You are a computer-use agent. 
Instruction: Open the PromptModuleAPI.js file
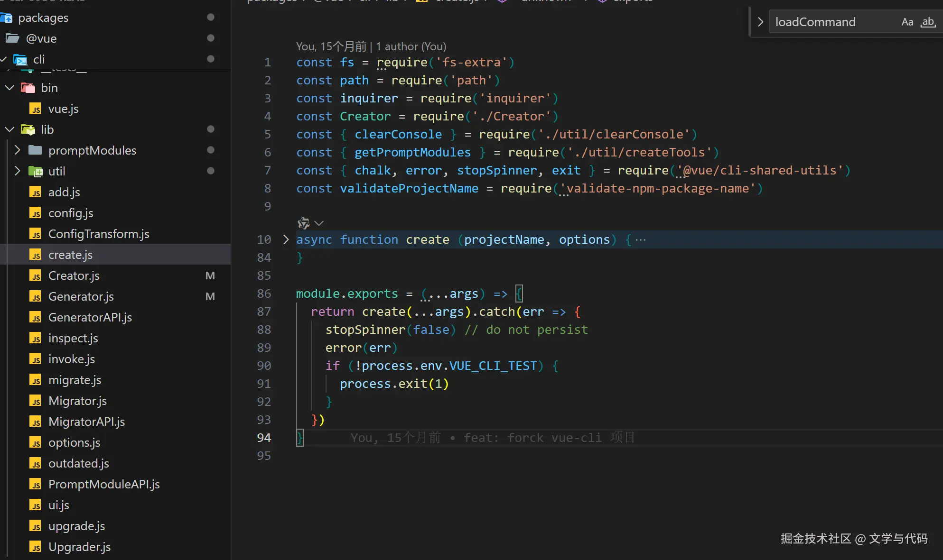(103, 484)
